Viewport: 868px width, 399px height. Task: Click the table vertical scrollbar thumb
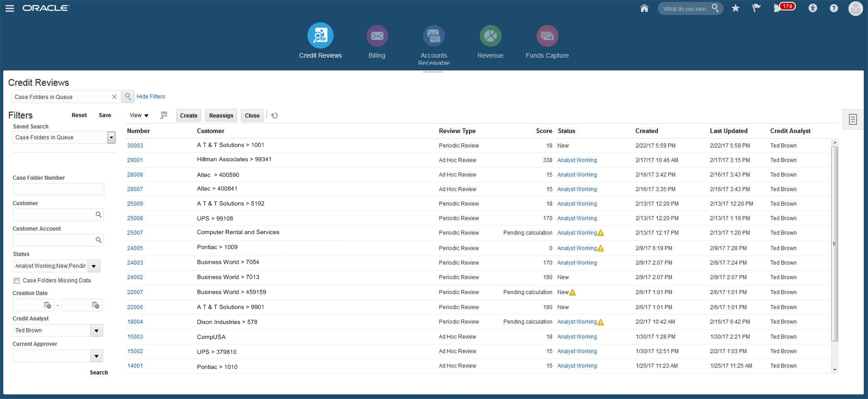(x=834, y=244)
